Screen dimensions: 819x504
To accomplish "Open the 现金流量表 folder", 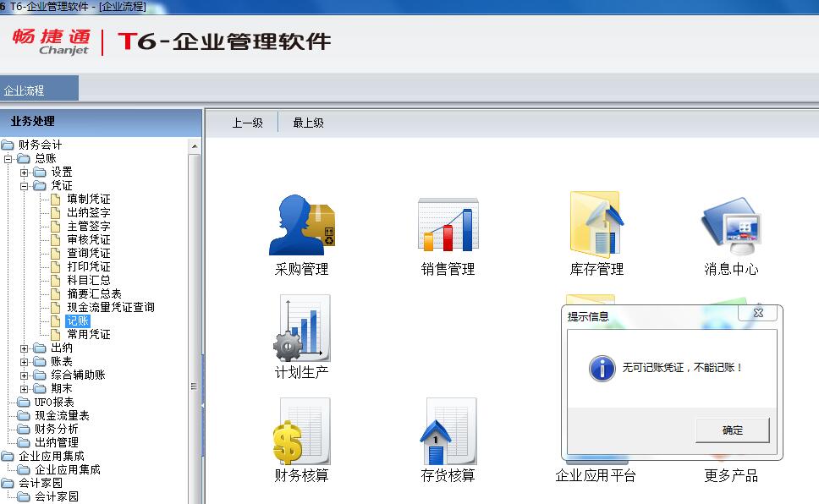I will (x=62, y=416).
